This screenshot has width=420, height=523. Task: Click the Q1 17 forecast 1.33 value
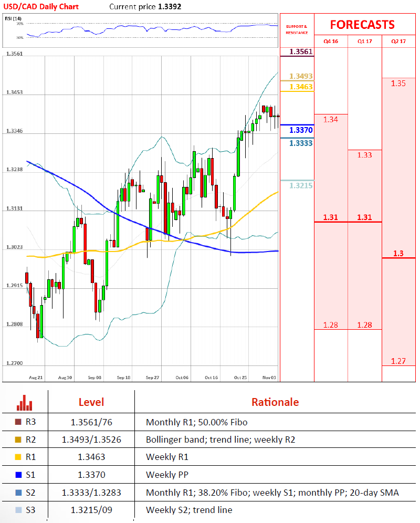click(365, 155)
